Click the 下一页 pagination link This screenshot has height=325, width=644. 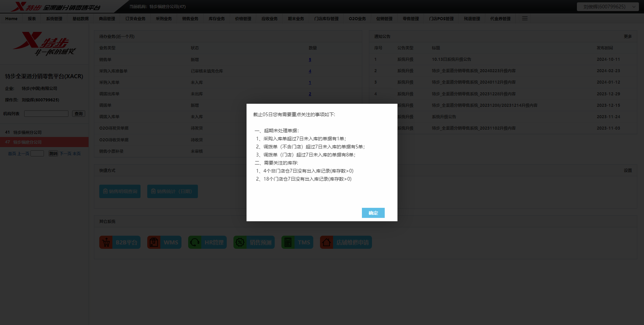click(x=65, y=154)
